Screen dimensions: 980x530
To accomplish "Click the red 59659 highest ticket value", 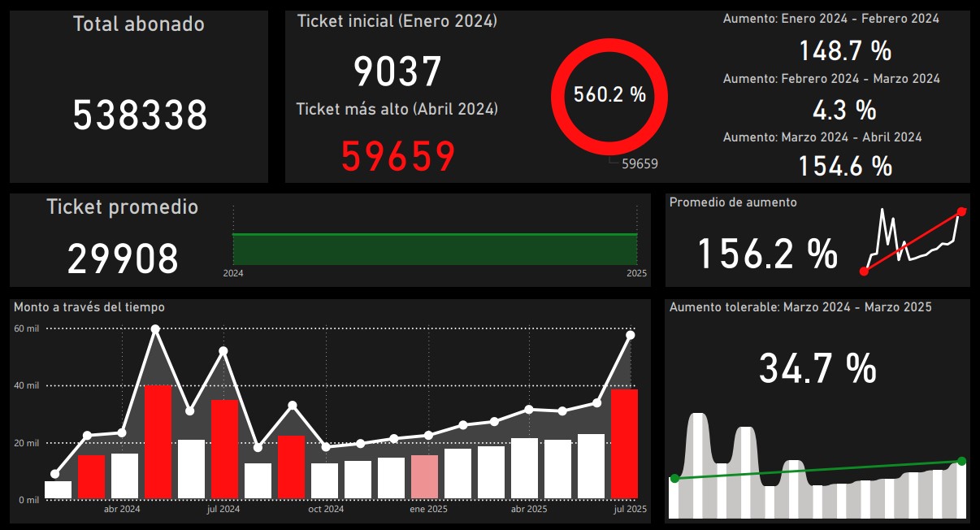I will point(397,157).
